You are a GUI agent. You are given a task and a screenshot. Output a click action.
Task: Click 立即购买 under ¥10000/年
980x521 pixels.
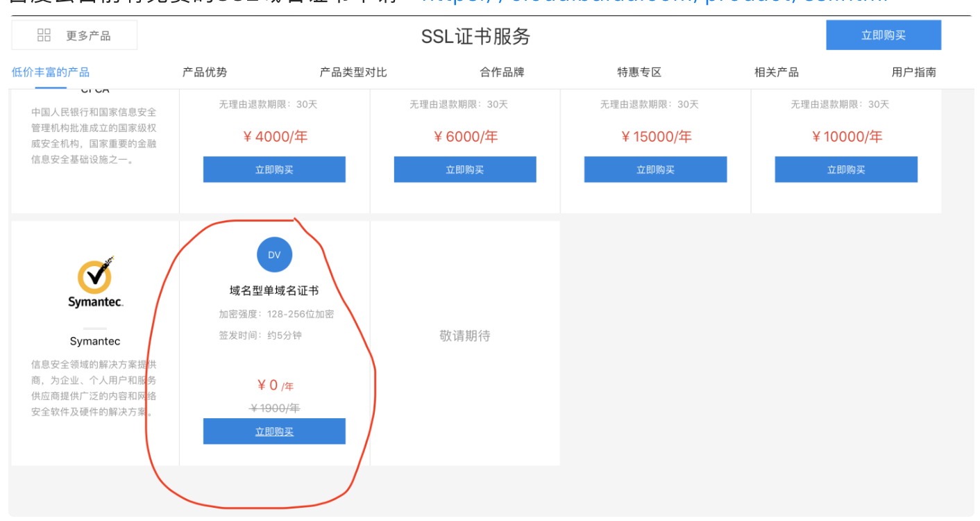pos(846,169)
